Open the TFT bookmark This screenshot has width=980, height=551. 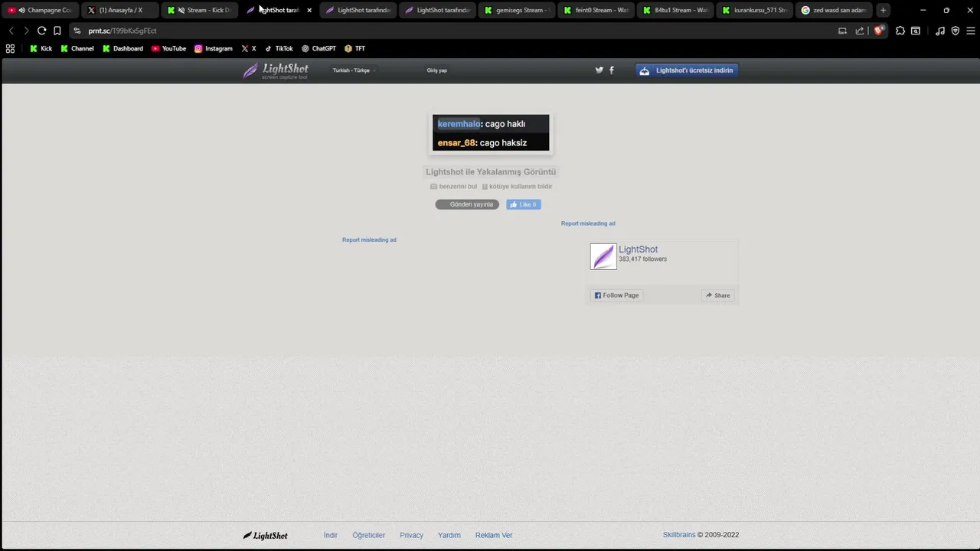354,48
